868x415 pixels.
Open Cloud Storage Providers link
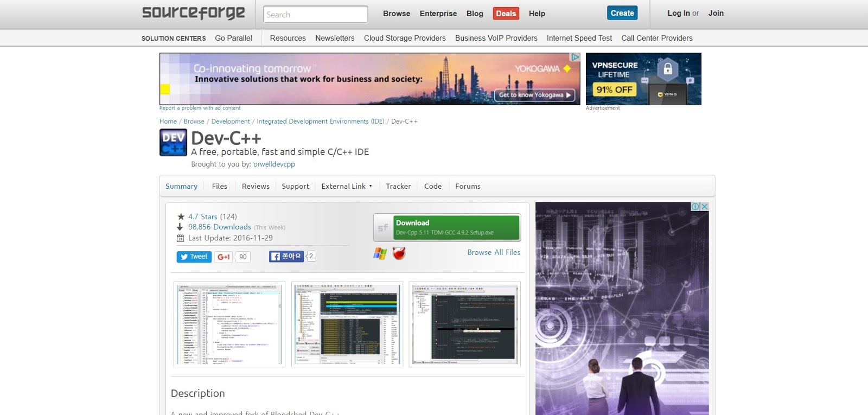[x=405, y=38]
